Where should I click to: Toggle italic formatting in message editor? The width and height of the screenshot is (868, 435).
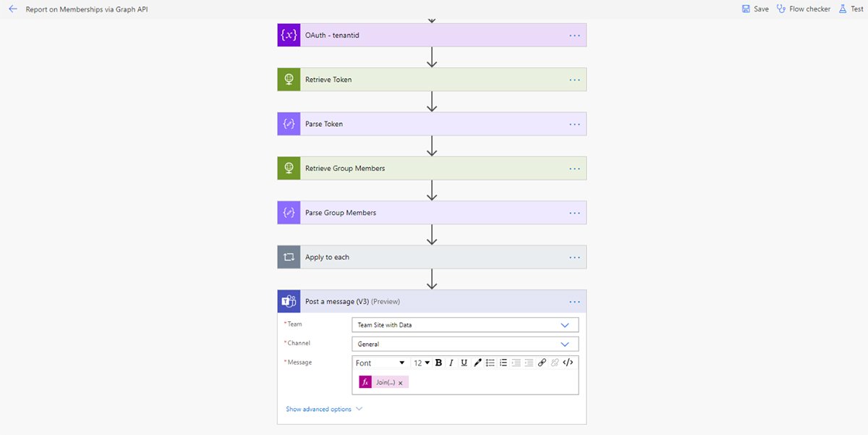pos(451,363)
